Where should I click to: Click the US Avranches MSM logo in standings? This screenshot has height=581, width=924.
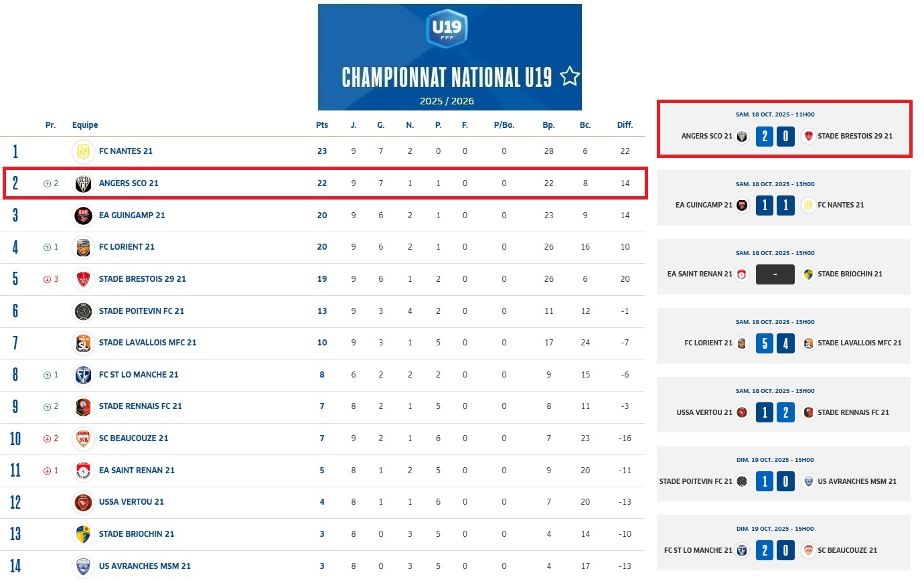(83, 566)
